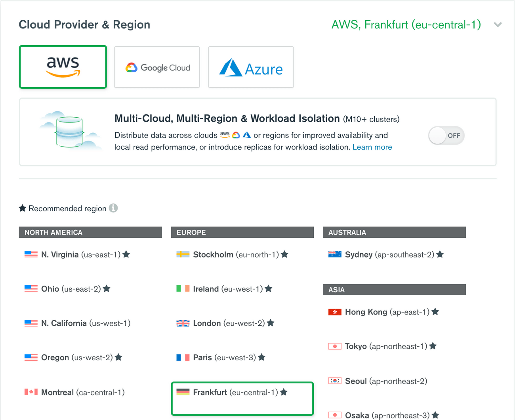Click the star next to N. Virginia
This screenshot has width=515, height=420.
126,254
